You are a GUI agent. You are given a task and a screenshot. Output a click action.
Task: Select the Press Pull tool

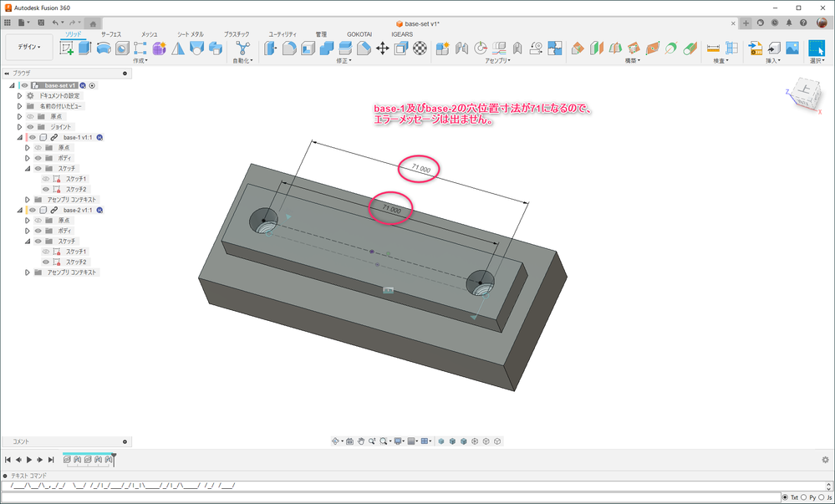(x=270, y=48)
